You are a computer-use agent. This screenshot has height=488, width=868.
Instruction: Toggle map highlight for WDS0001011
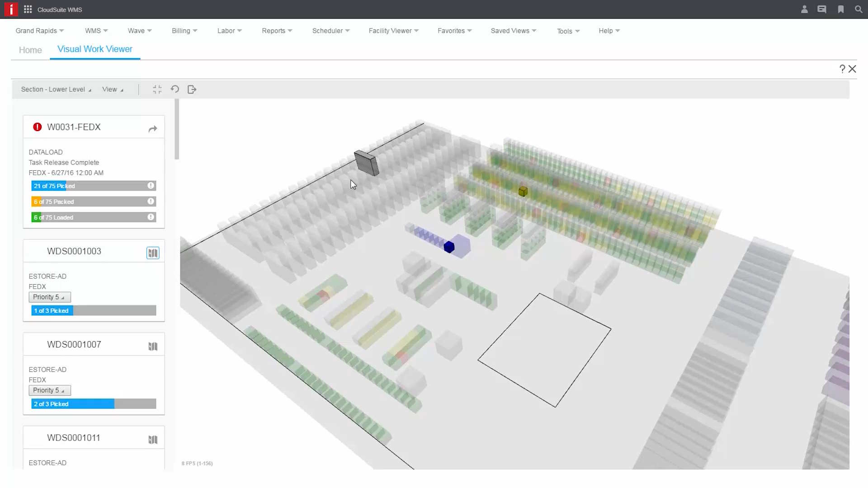(x=153, y=440)
